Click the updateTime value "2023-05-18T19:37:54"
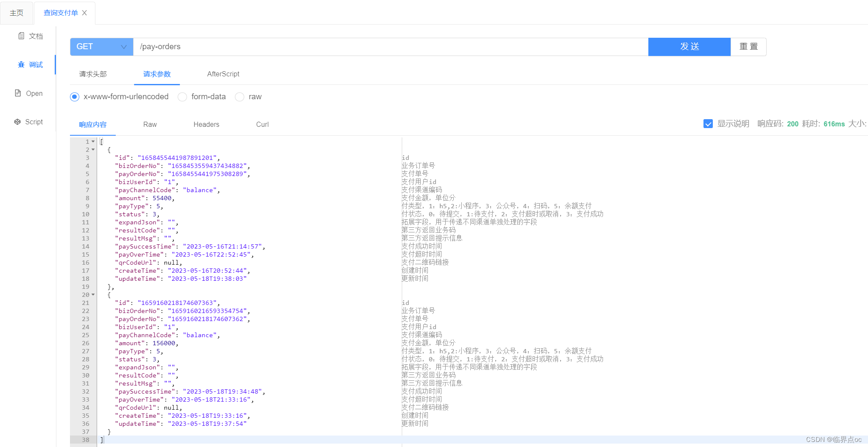Viewport: 868px width, 447px height. [x=207, y=424]
